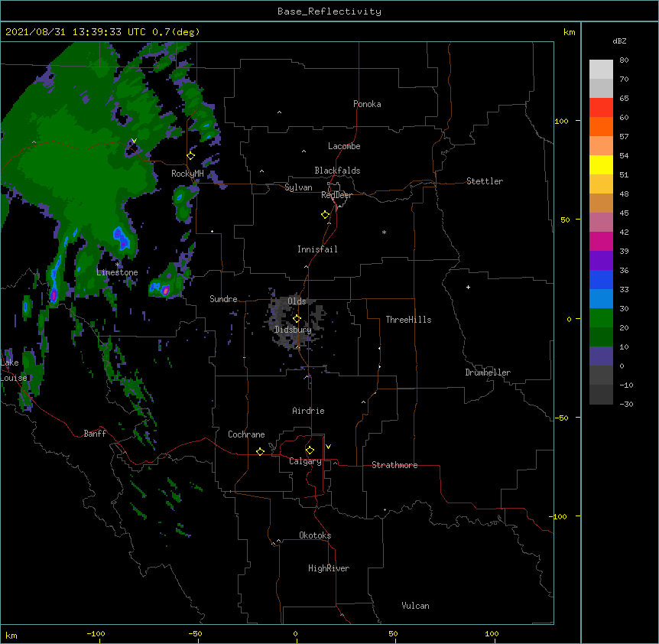The image size is (659, 644).
Task: Click the asterisk marker above Limestone label
Action: [118, 264]
